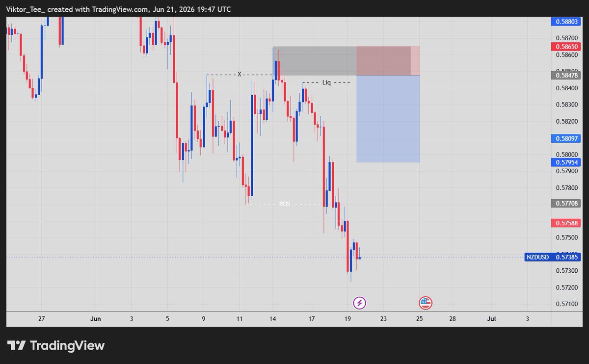Click the 0.58300 price axis value
Screen dimensions: 589x364
pos(567,104)
